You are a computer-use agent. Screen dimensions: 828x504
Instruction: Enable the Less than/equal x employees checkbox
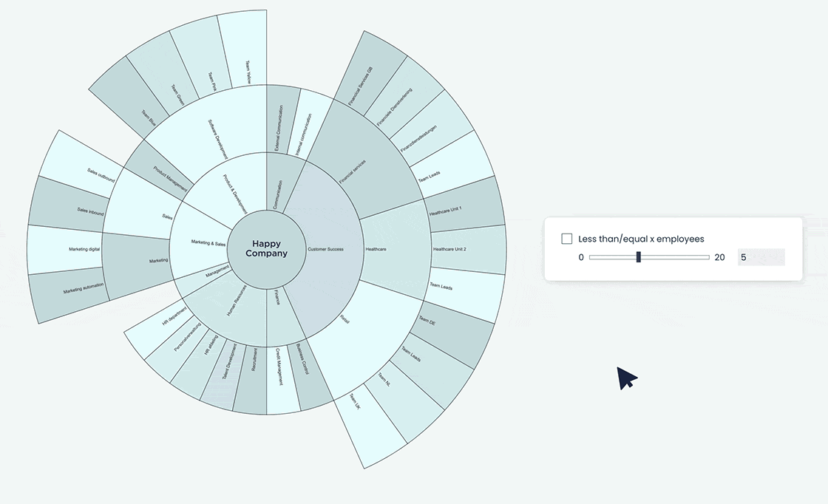pos(567,238)
